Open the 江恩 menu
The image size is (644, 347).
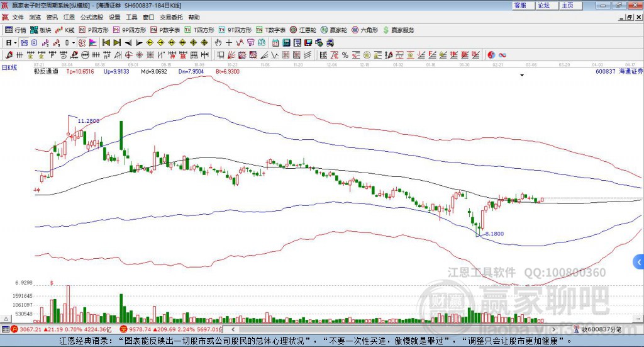69,17
